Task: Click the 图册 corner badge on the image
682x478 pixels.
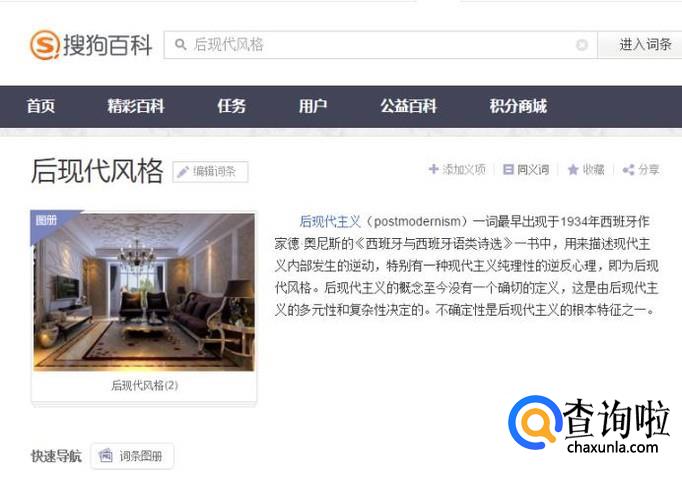Action: pyautogui.click(x=47, y=221)
